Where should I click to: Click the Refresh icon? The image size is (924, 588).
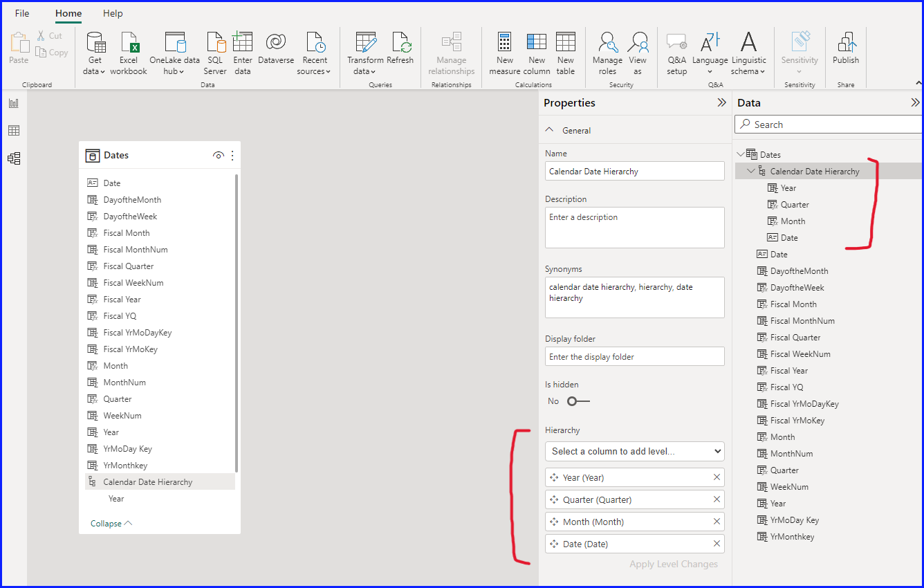click(400, 42)
